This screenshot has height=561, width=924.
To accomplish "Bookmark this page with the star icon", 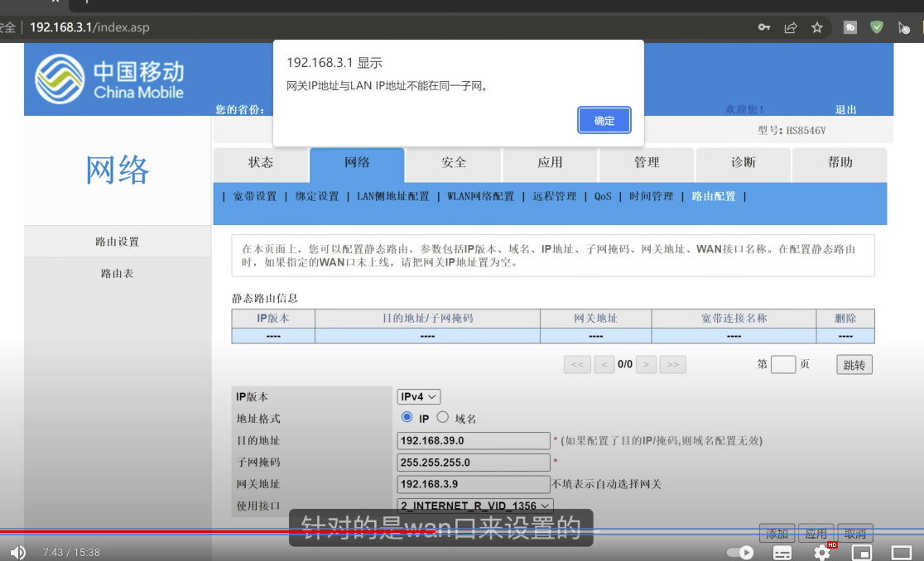I will [817, 27].
